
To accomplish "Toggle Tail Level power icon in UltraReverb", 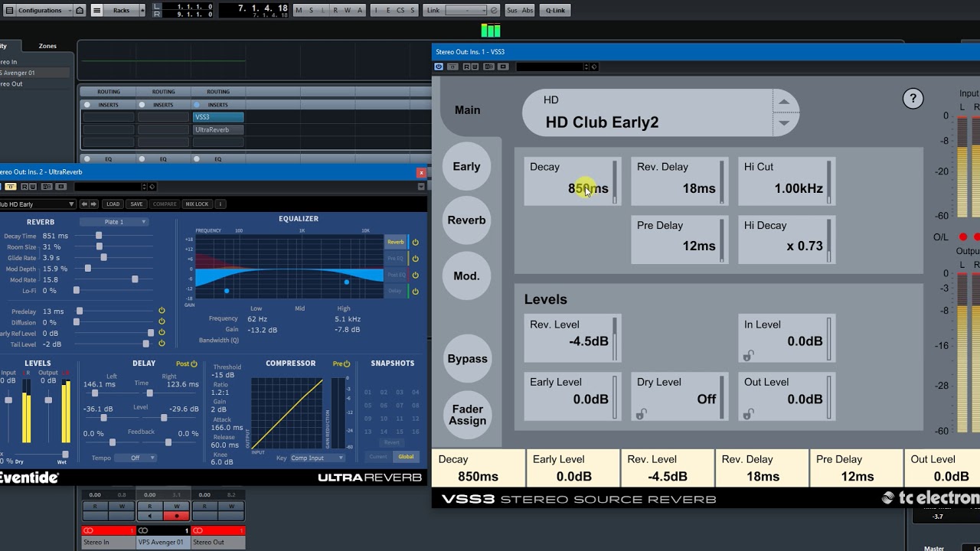I will [162, 344].
